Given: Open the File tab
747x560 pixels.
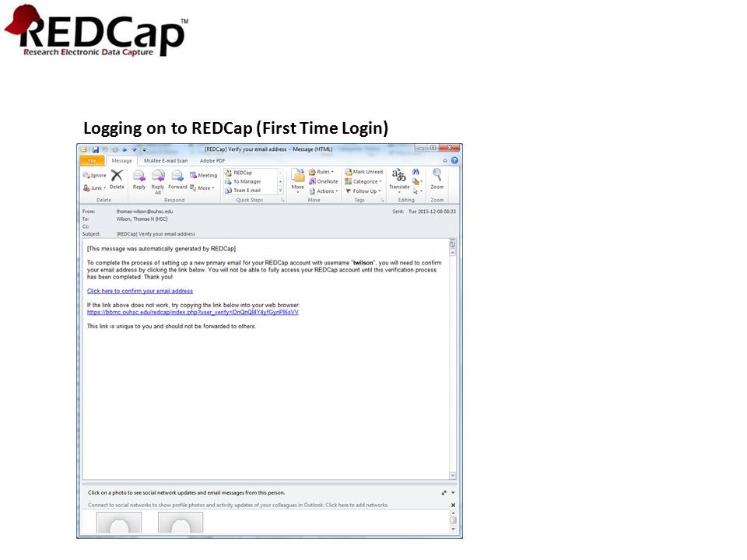Looking at the screenshot, I should click(x=93, y=160).
